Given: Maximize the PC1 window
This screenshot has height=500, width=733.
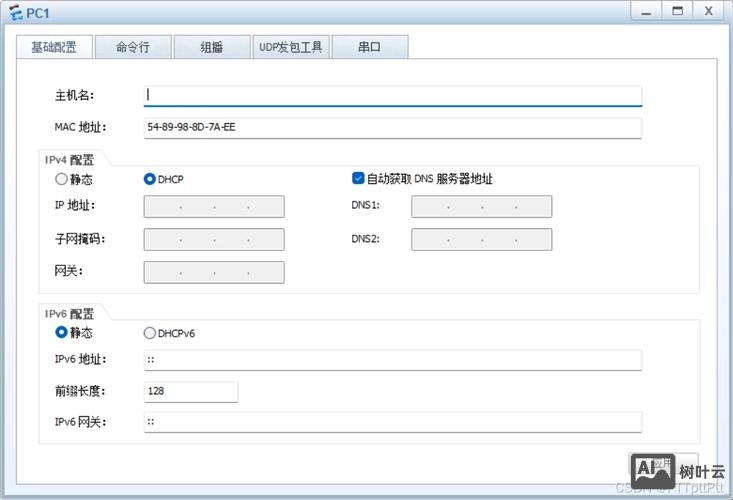Looking at the screenshot, I should [x=677, y=11].
